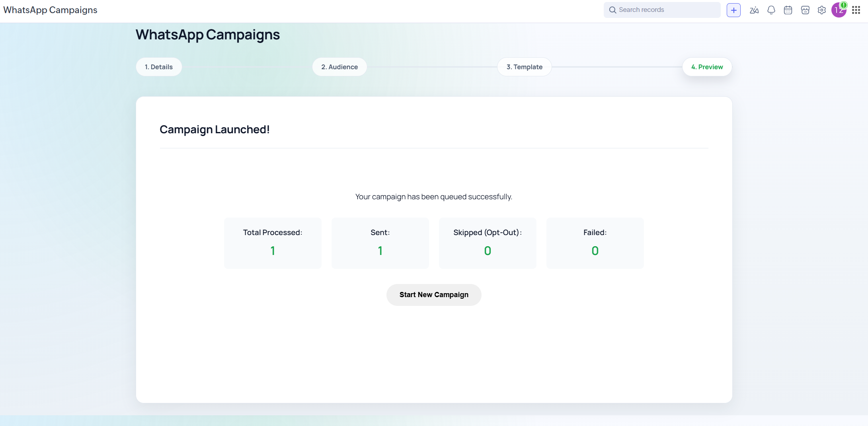Click the purple user profile avatar

coord(839,10)
